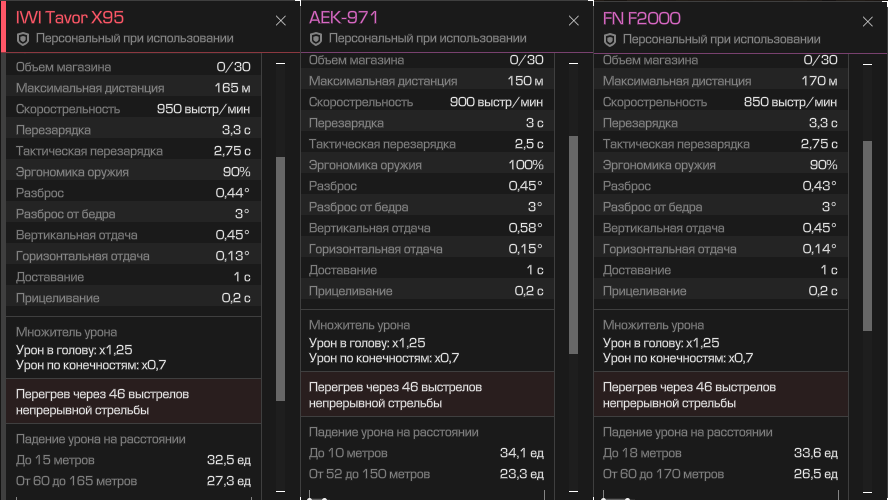
Task: Click the scroll-down mark in AEK-971 panel
Action: tap(573, 492)
